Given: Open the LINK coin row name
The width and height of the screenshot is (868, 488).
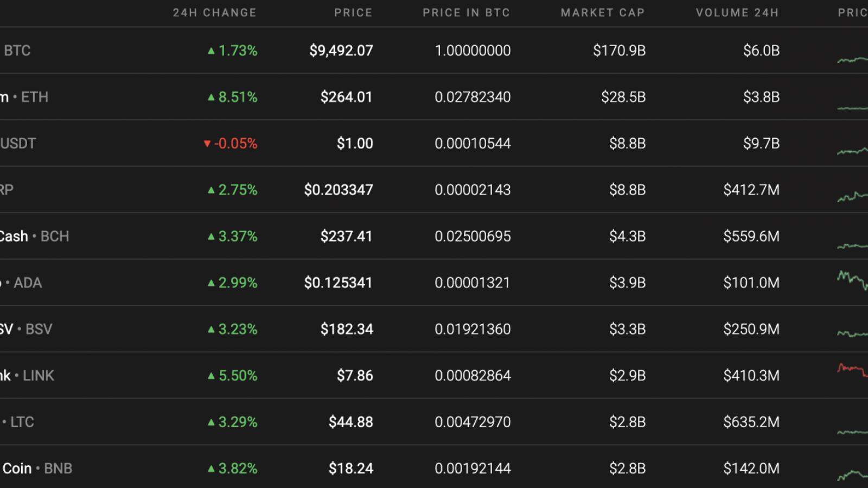Looking at the screenshot, I should (x=27, y=376).
